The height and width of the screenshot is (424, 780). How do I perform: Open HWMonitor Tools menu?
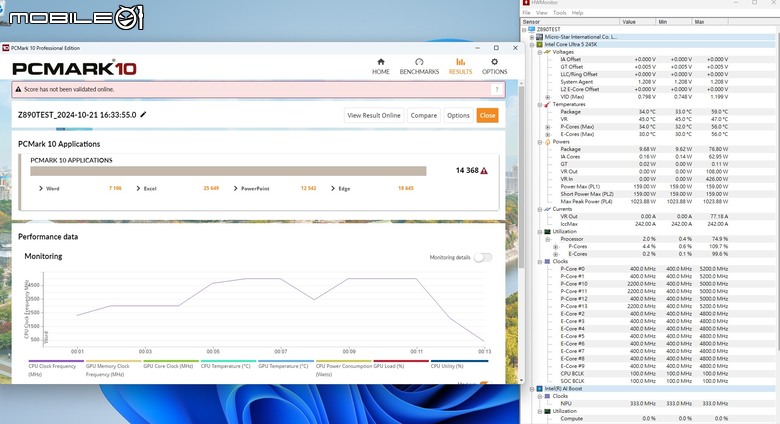click(x=560, y=13)
